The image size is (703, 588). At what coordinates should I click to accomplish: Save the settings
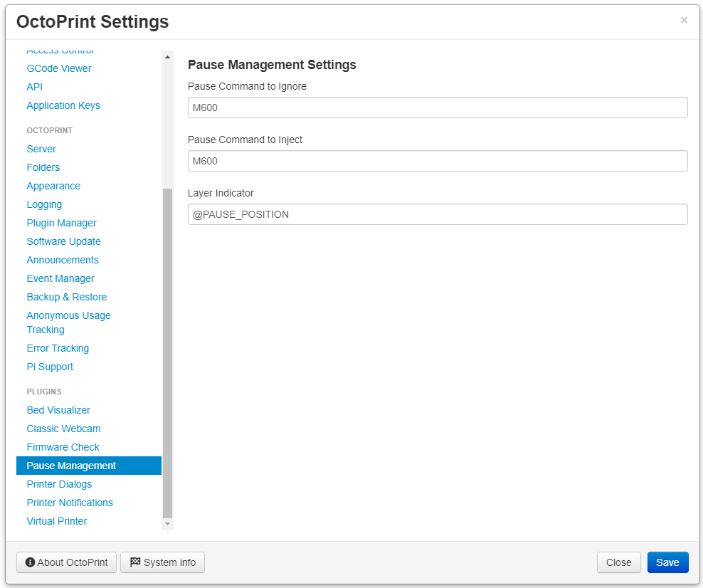pos(667,562)
